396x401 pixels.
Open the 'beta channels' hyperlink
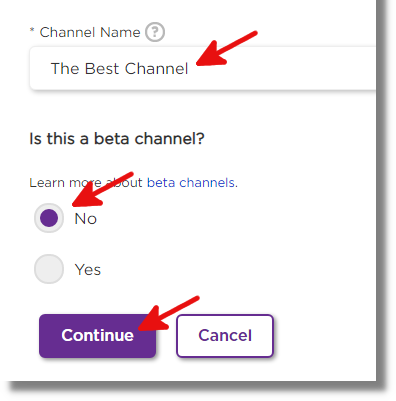(x=191, y=183)
